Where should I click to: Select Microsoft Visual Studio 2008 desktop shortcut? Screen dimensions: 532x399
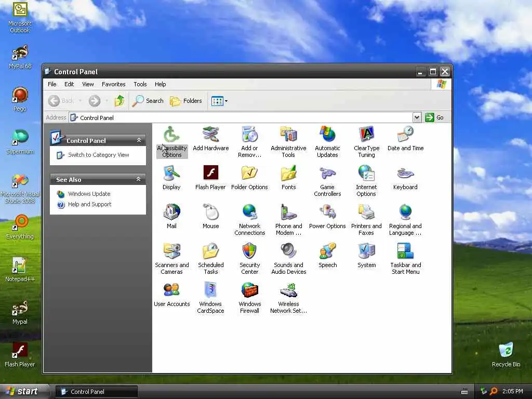(x=20, y=189)
